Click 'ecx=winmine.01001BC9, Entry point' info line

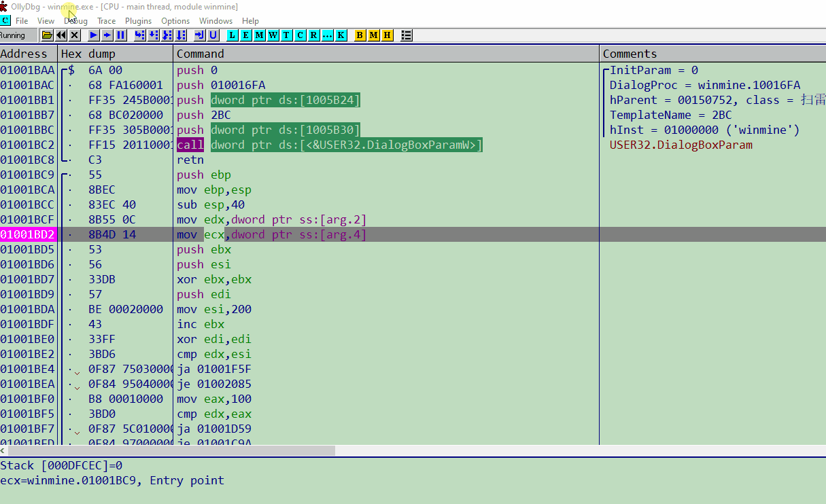(x=112, y=480)
